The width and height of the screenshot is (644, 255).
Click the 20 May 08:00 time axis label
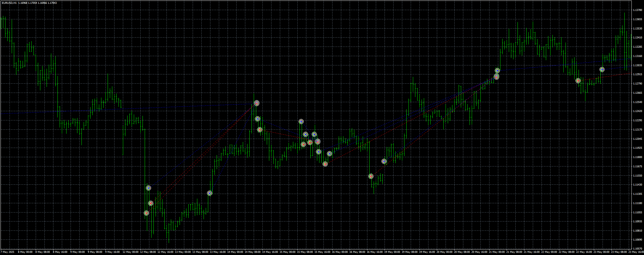point(462,252)
